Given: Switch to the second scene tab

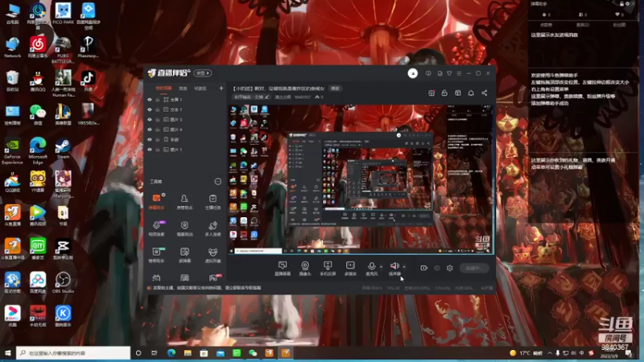Looking at the screenshot, I should tap(184, 88).
